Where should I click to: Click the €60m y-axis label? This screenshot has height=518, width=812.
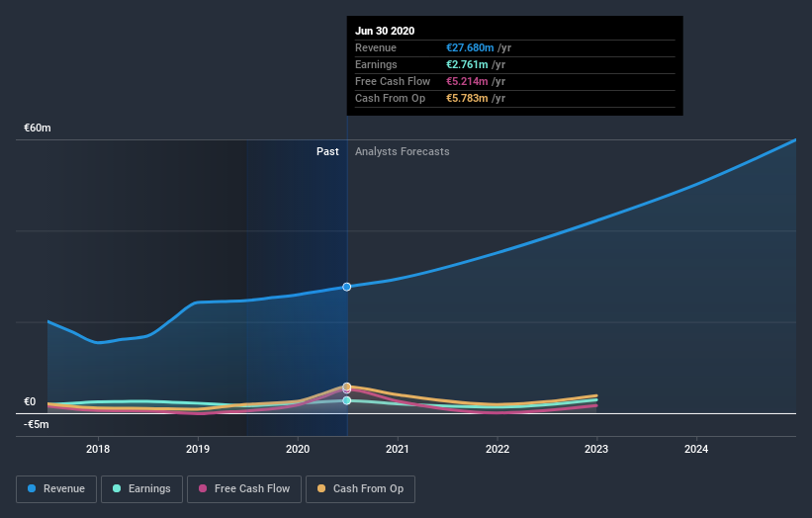point(38,128)
